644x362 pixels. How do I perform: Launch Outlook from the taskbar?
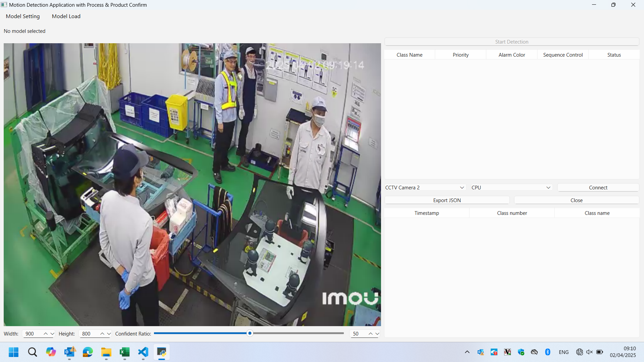pos(70,352)
